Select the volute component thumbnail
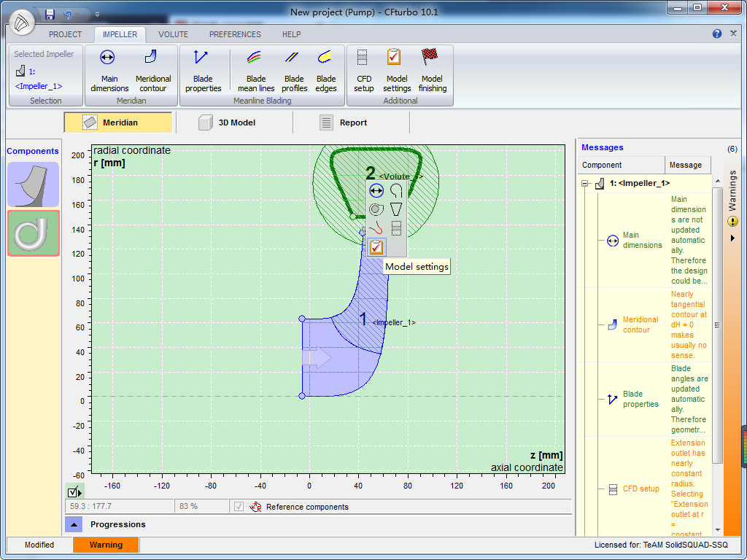This screenshot has width=747, height=560. coord(34,233)
